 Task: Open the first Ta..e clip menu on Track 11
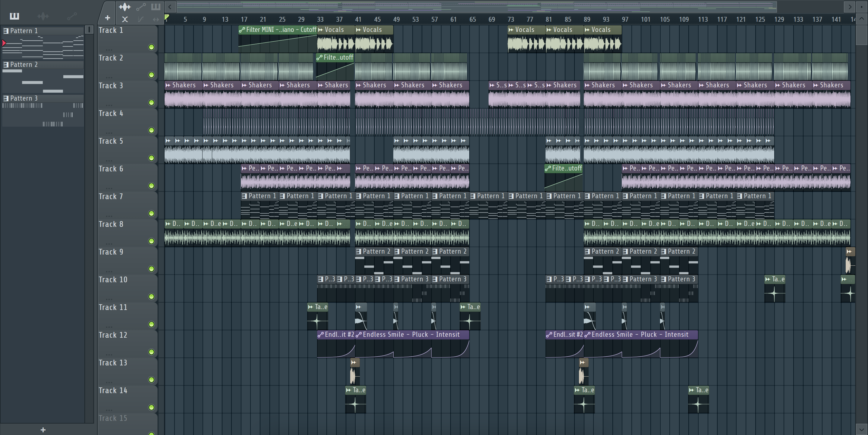310,307
